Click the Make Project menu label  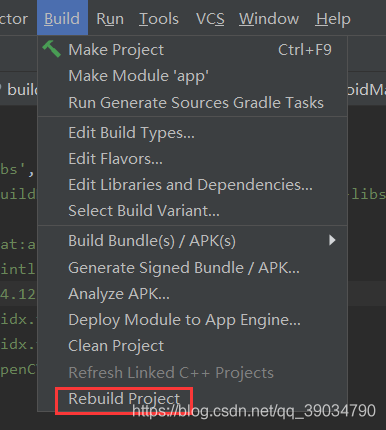(116, 50)
